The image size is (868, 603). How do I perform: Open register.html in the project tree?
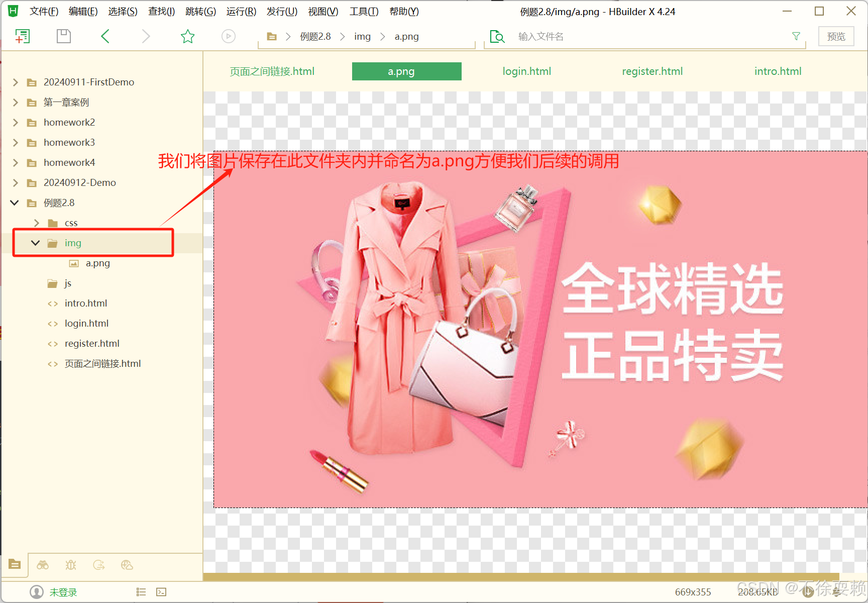tap(92, 343)
